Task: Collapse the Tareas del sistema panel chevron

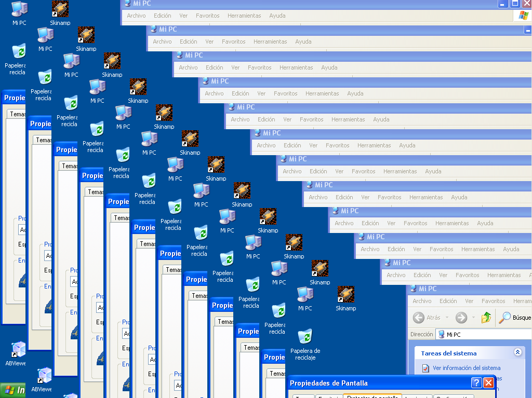Action: pyautogui.click(x=517, y=352)
